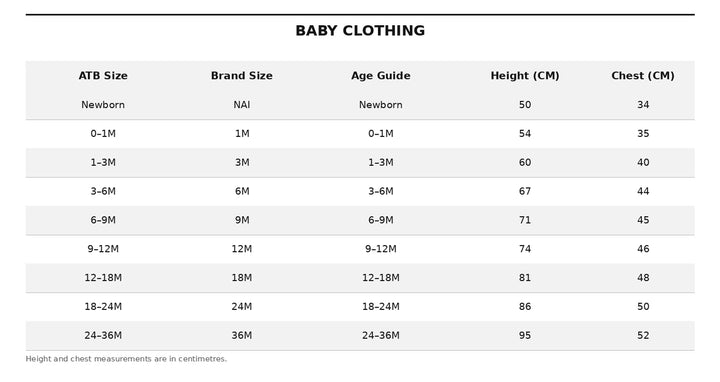The width and height of the screenshot is (720, 382).
Task: Click the 24M brand size cell
Action: 242,307
